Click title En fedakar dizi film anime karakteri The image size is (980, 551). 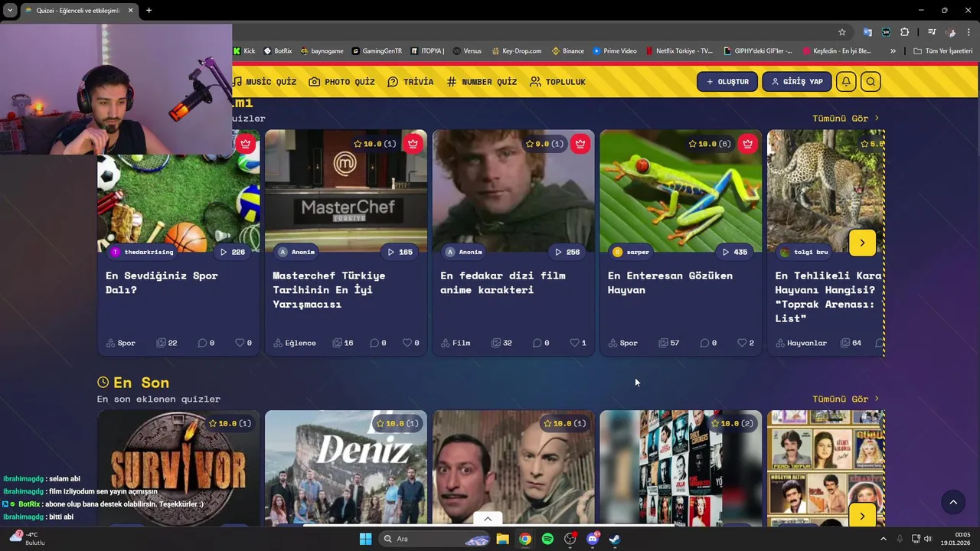click(503, 282)
